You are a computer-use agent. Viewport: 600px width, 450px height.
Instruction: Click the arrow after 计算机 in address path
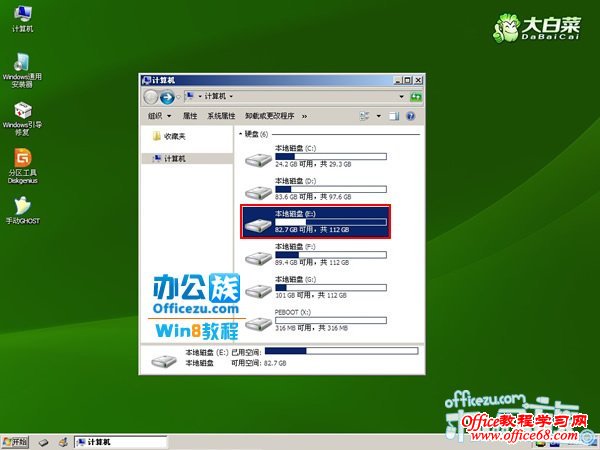231,96
